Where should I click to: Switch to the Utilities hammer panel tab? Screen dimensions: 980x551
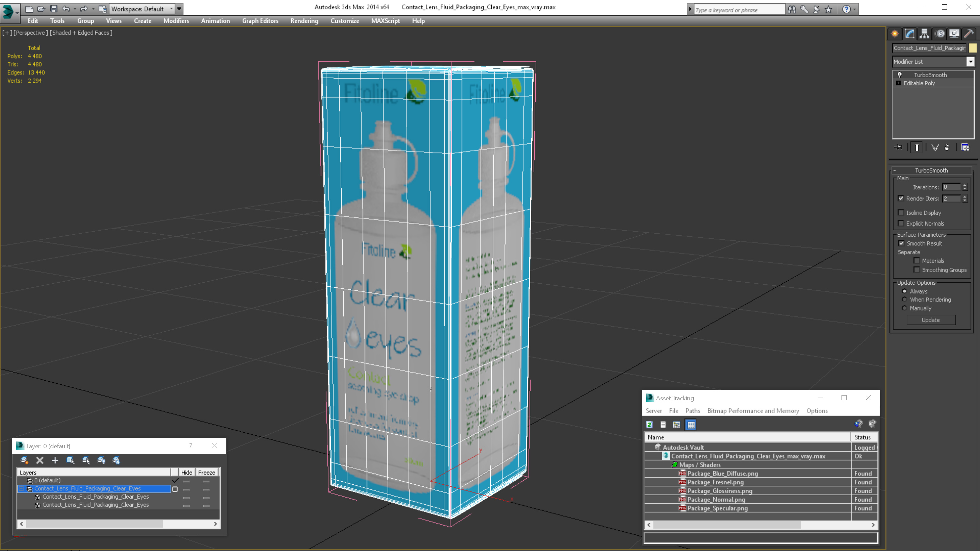969,34
